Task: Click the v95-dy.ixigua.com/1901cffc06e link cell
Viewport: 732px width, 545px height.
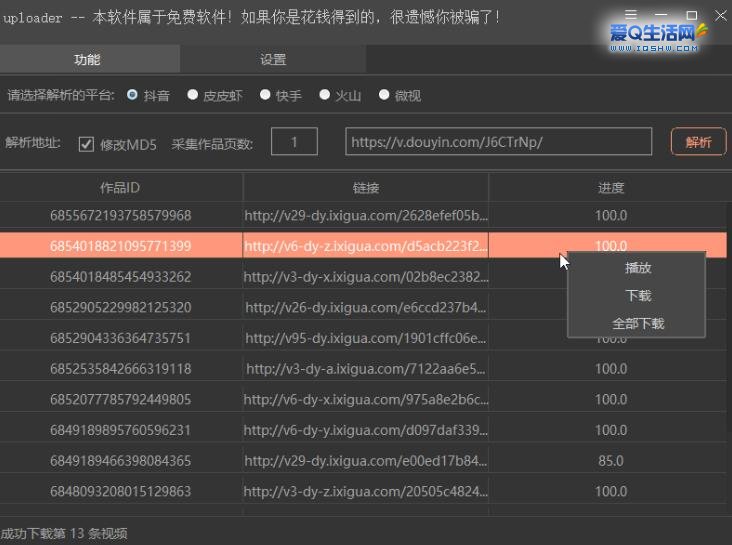Action: [x=366, y=338]
